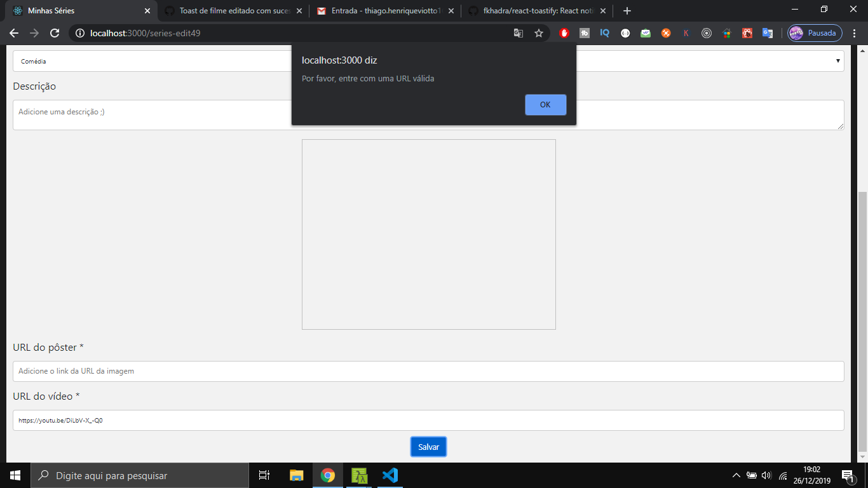Open the green terminal app in taskbar
Image resolution: width=868 pixels, height=488 pixels.
click(359, 475)
